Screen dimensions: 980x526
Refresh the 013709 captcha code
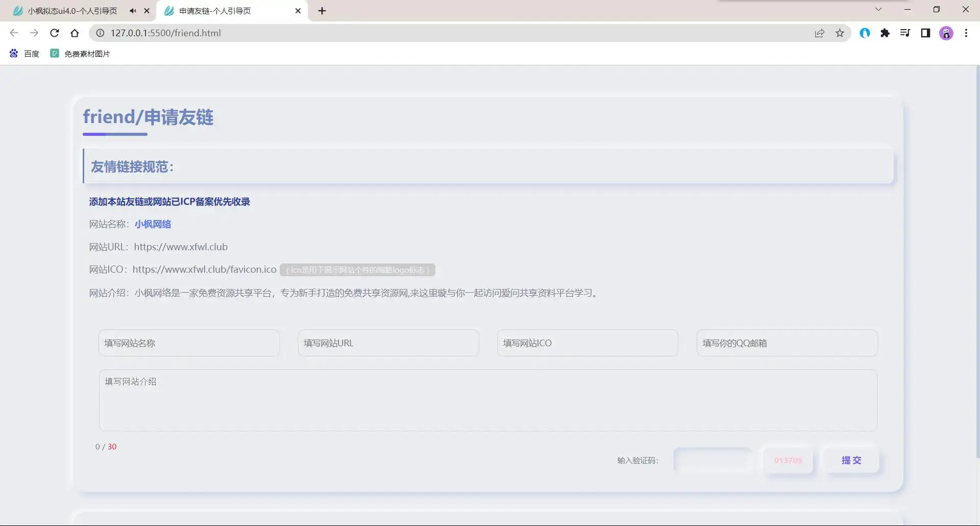point(788,460)
